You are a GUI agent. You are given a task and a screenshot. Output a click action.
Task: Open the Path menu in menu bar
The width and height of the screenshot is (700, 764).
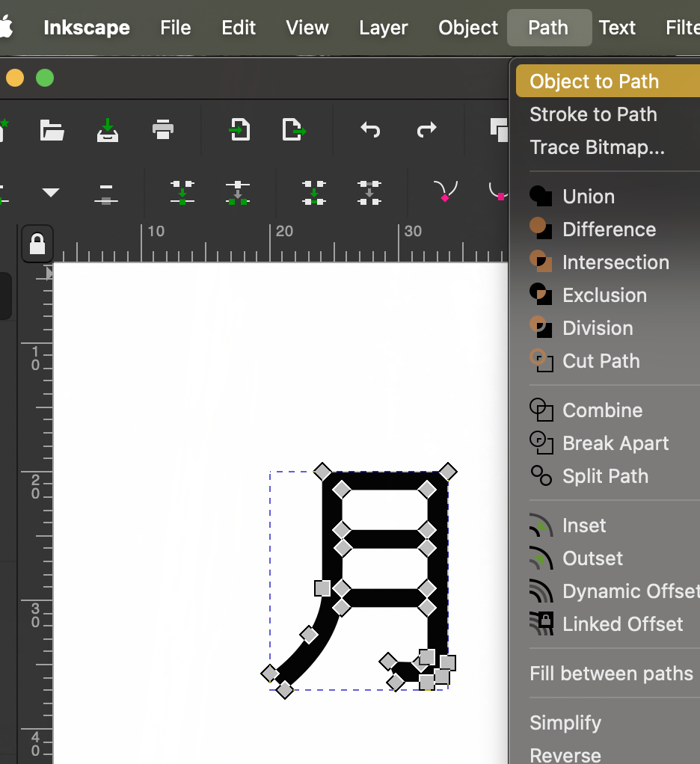(547, 28)
